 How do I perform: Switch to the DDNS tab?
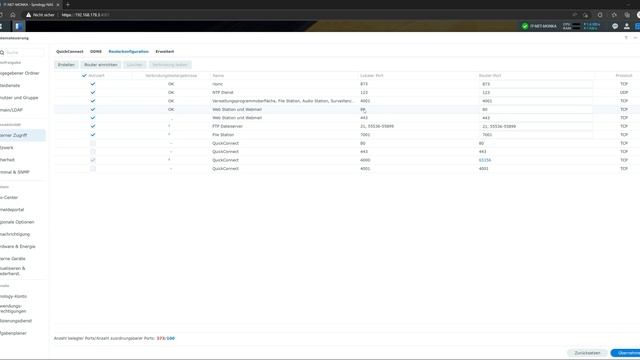coord(96,51)
